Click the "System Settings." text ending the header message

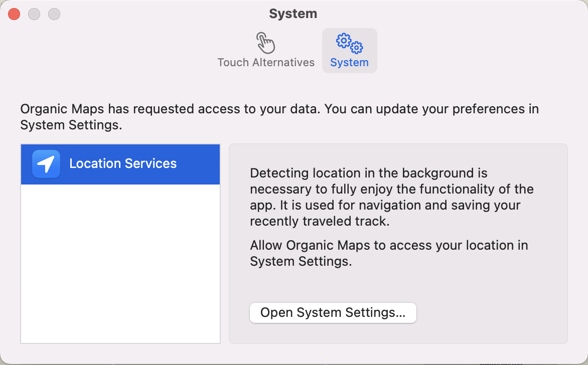click(71, 125)
